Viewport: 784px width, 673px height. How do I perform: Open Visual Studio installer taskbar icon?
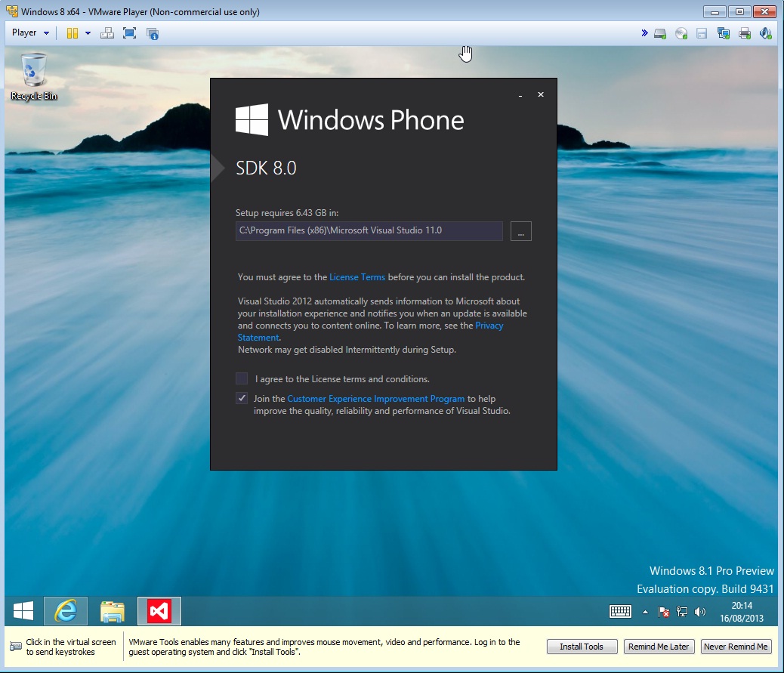(x=159, y=611)
